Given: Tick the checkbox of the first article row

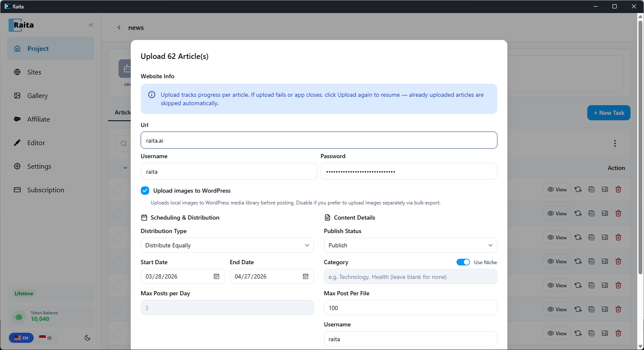Looking at the screenshot, I should pos(118,189).
